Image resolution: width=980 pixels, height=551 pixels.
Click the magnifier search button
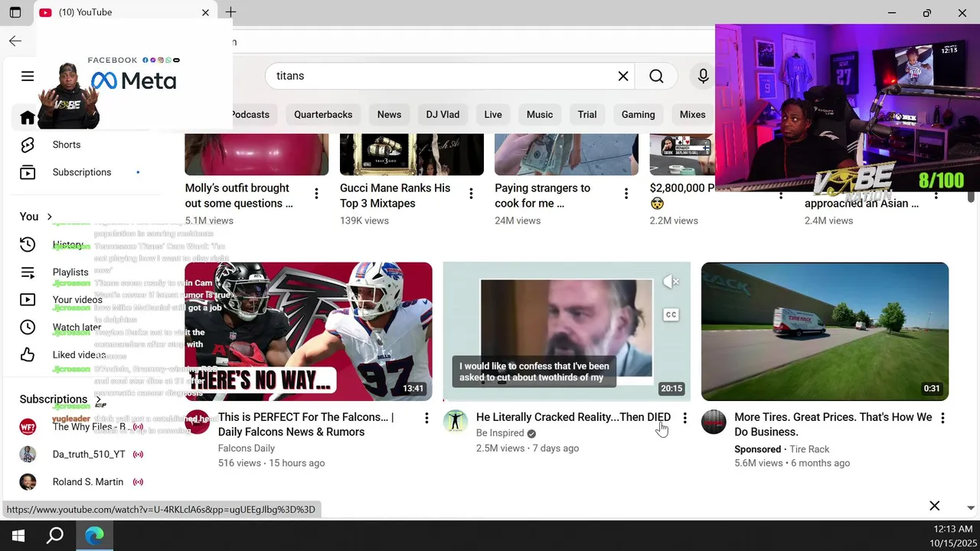656,76
